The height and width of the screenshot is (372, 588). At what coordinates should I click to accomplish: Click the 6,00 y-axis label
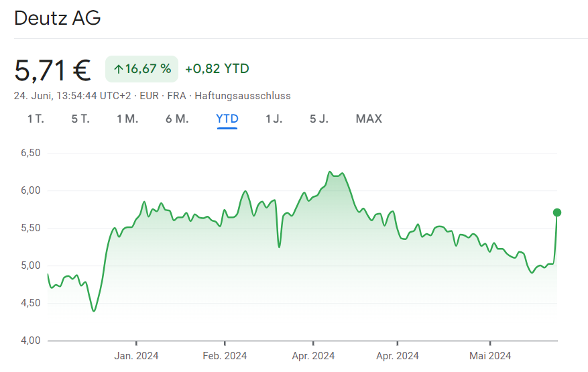pyautogui.click(x=31, y=190)
